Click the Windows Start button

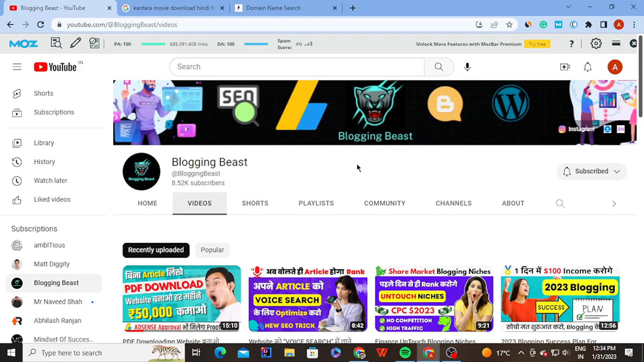pyautogui.click(x=11, y=353)
